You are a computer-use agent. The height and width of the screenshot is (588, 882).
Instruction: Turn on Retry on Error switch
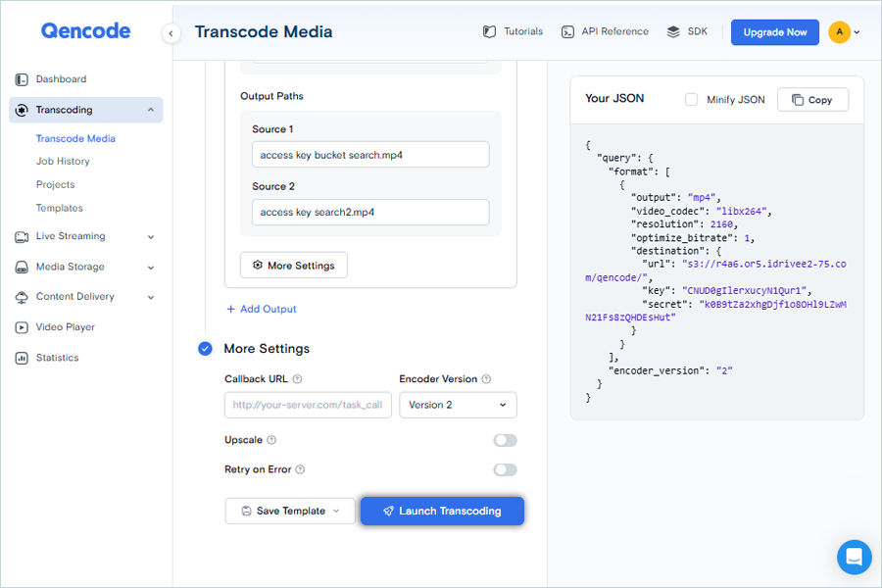[x=505, y=469]
